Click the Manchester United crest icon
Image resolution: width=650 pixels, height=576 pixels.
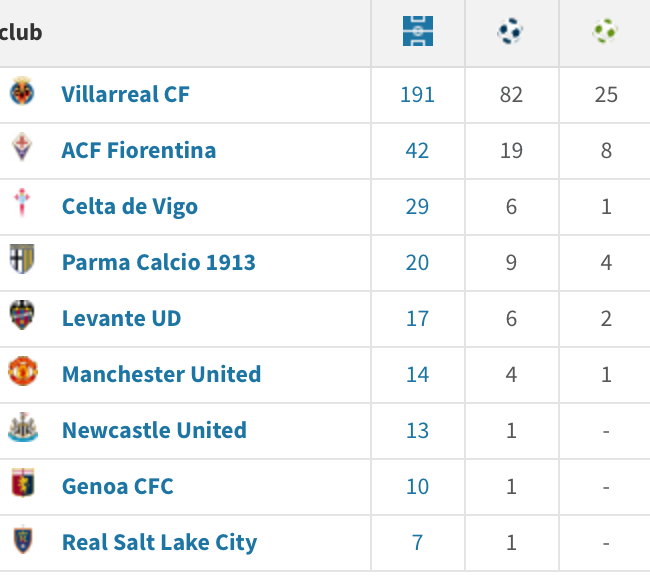point(21,374)
